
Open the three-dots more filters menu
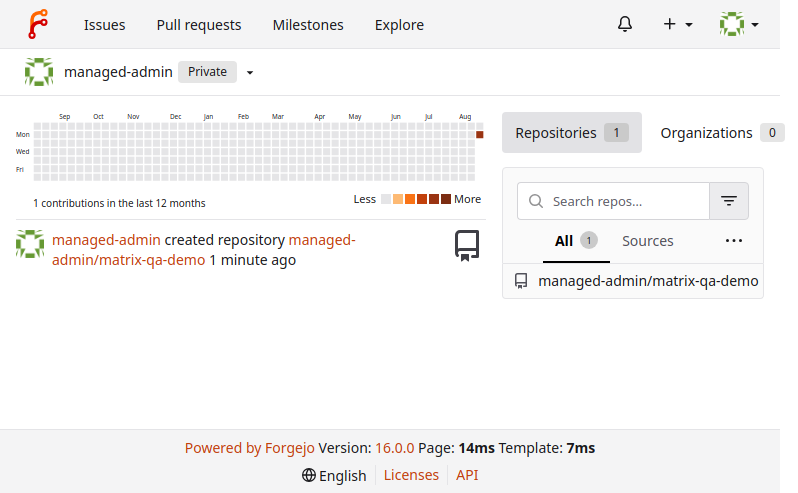click(x=733, y=241)
